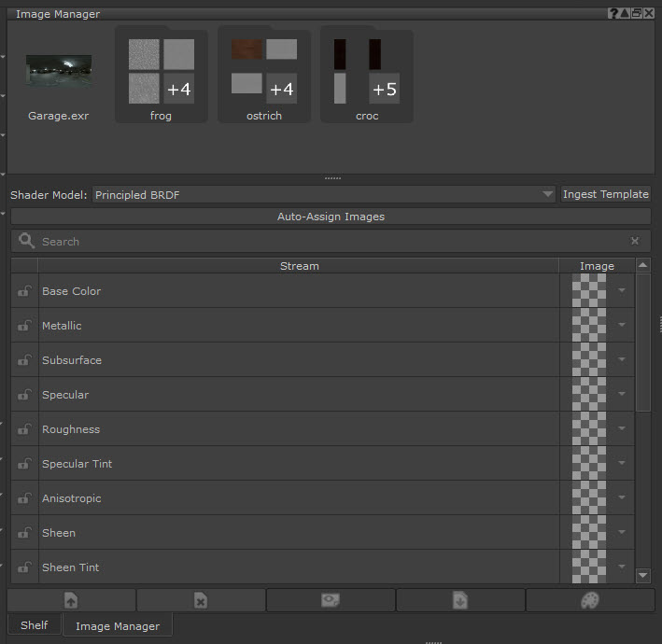Open help with the question mark icon

(x=613, y=13)
